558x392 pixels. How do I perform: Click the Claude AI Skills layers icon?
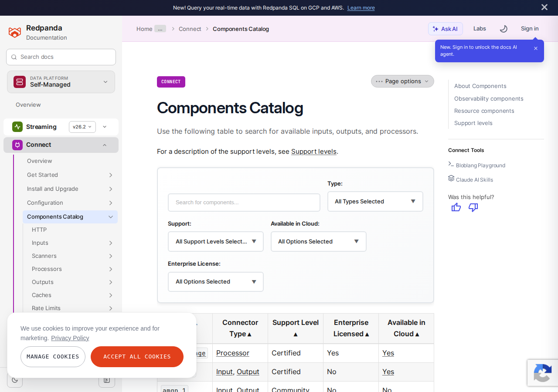point(451,178)
